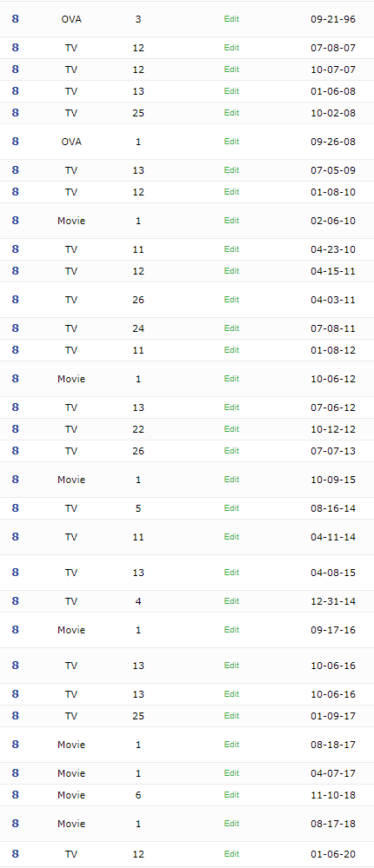Click the episode count 4 in the 12-31-14 row
This screenshot has height=868, width=374.
coord(138,601)
